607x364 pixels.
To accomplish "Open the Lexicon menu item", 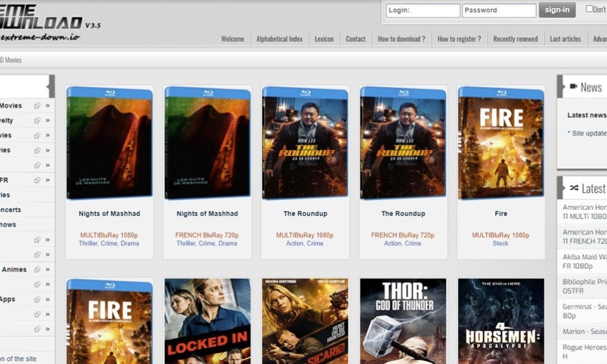I will click(x=324, y=39).
